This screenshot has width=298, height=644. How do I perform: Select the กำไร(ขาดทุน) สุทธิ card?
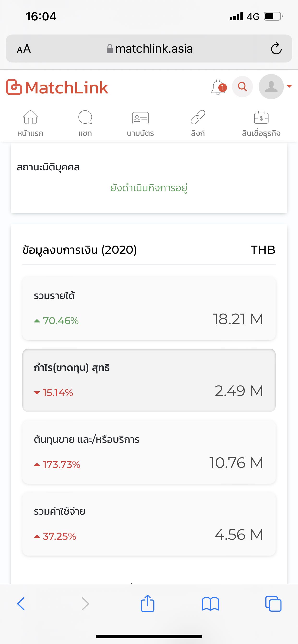tap(149, 380)
